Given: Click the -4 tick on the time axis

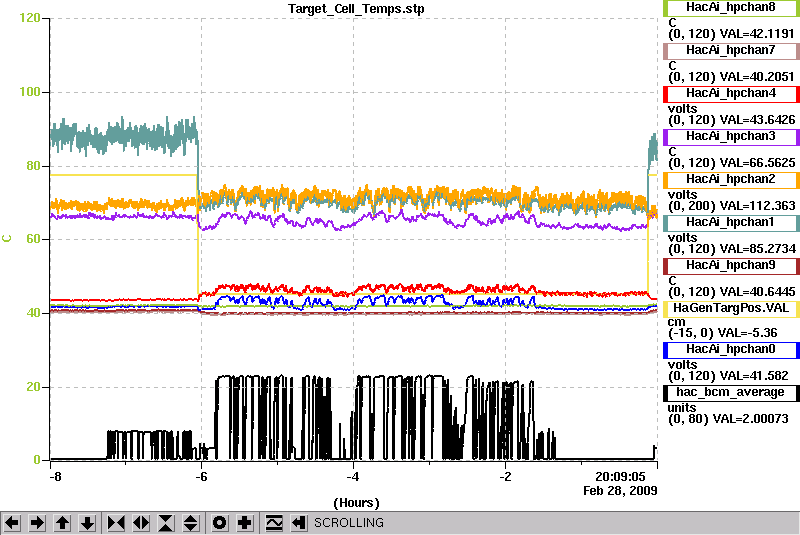Looking at the screenshot, I should pyautogui.click(x=353, y=477).
